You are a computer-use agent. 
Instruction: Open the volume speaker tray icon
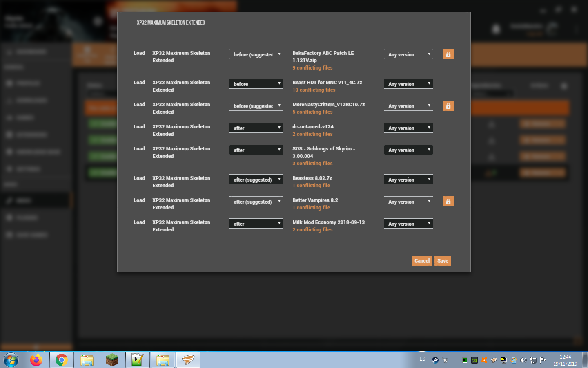523,360
